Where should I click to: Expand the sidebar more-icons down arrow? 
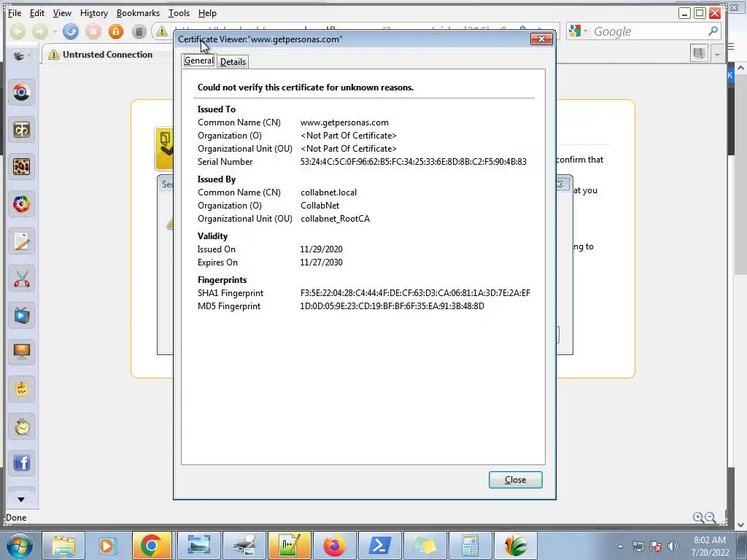pos(21,499)
